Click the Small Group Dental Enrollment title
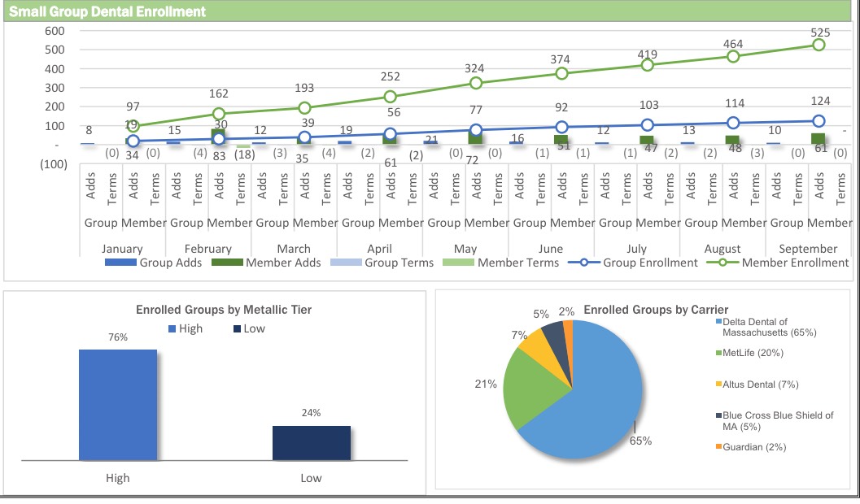 coord(107,11)
